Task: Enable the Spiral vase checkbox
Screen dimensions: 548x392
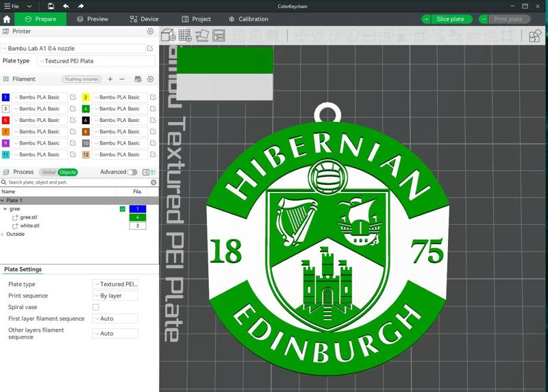Action: pos(96,307)
